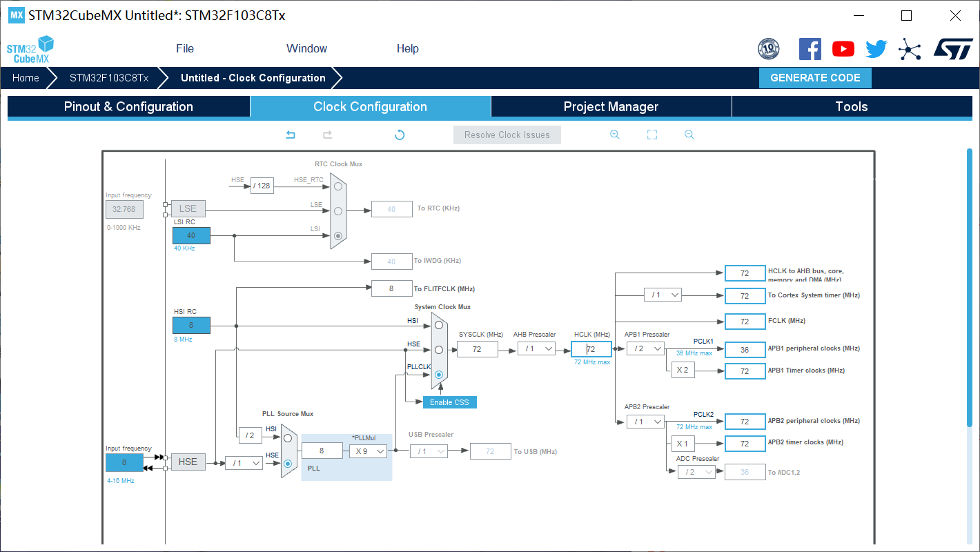Open the File menu
This screenshot has width=980, height=552.
click(185, 48)
